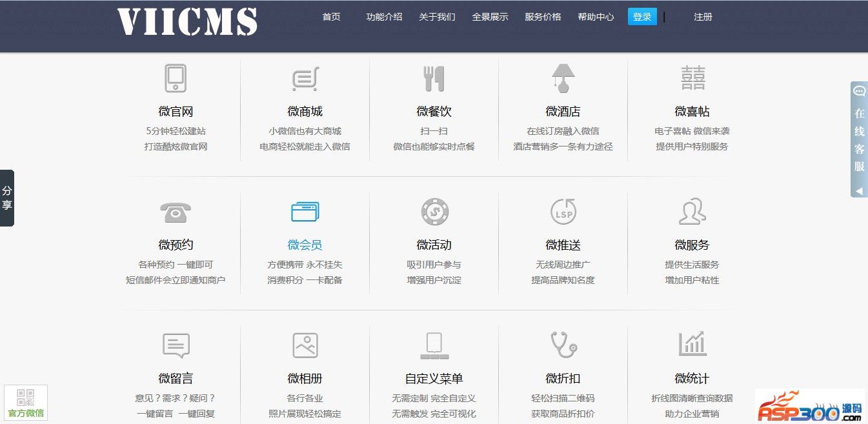
Task: Click the 微推送 LSP circular icon
Action: (563, 212)
